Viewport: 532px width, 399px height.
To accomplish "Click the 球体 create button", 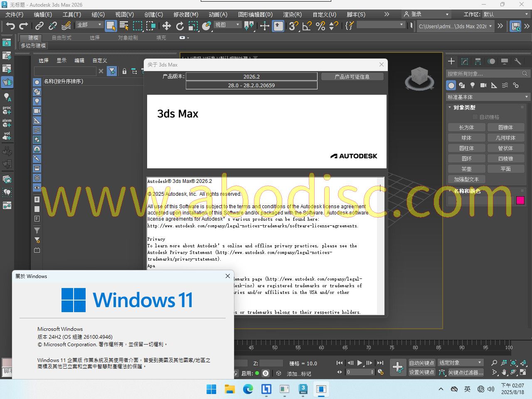I will point(466,138).
